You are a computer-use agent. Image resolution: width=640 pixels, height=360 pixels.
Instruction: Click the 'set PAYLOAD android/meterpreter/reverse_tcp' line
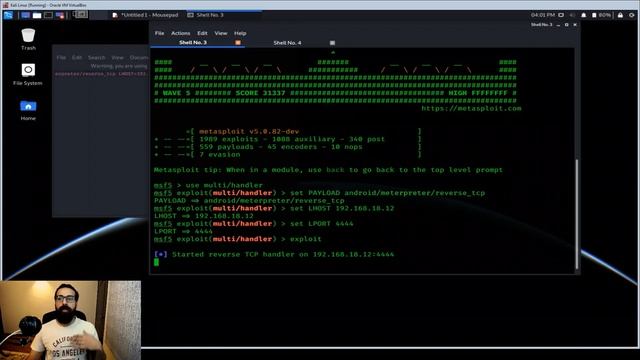coord(319,193)
